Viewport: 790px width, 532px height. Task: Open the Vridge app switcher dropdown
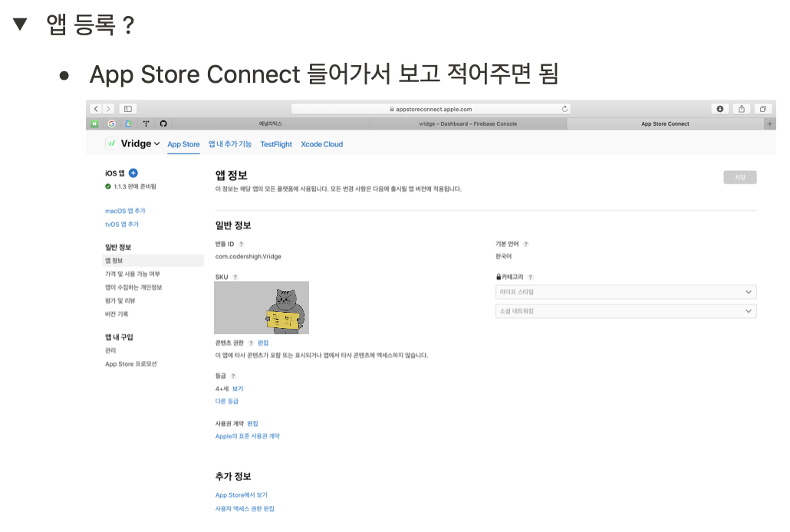140,143
